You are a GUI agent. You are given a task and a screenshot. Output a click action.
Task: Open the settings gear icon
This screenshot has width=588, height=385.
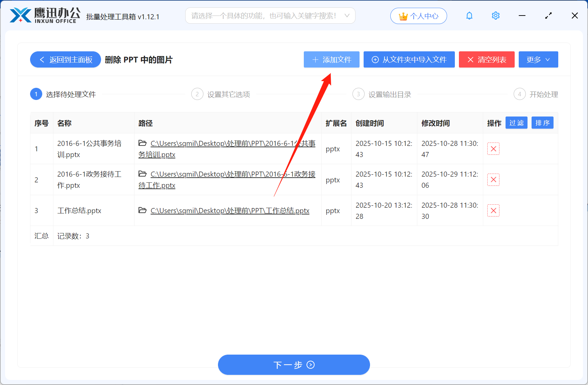point(495,16)
